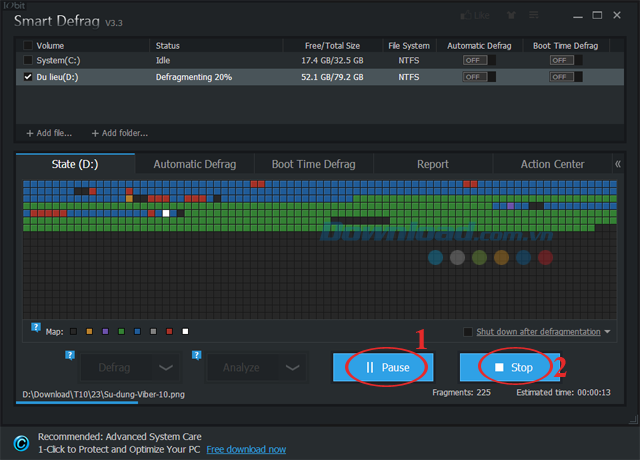640x460 pixels.
Task: Expand the Analyze button dropdown arrow
Action: coord(293,367)
